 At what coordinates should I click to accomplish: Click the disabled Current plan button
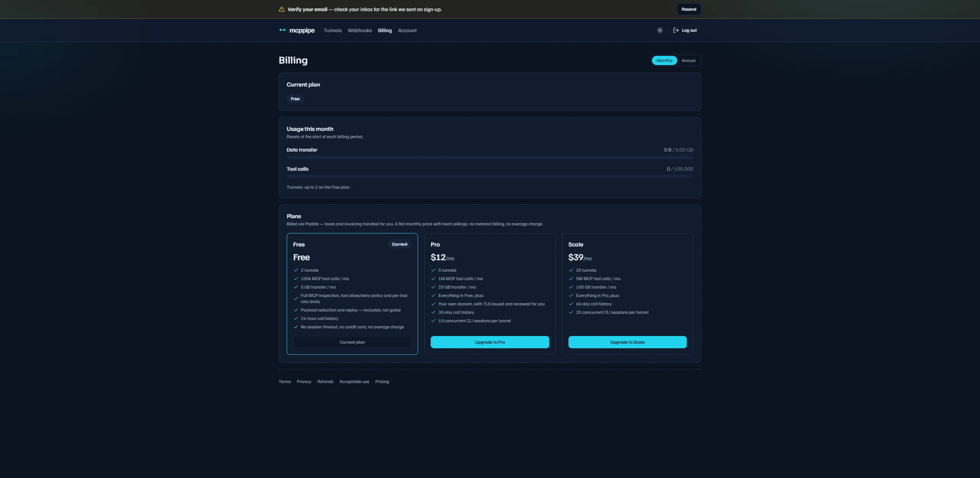[x=352, y=342]
